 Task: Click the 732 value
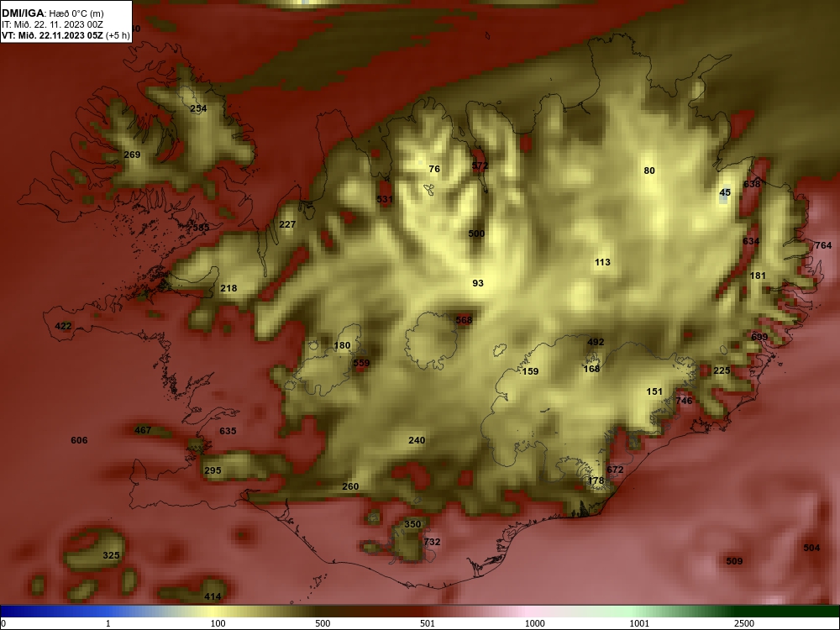432,542
